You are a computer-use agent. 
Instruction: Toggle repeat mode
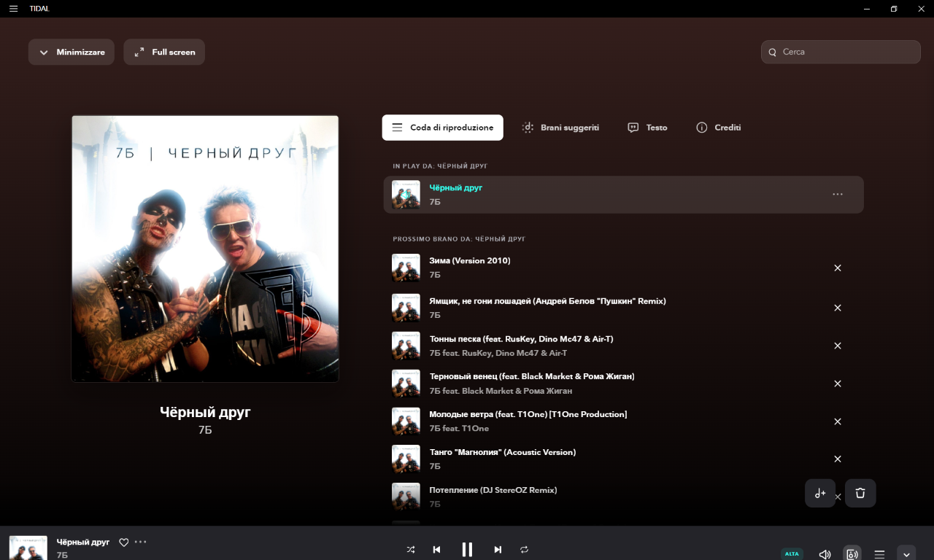[524, 550]
